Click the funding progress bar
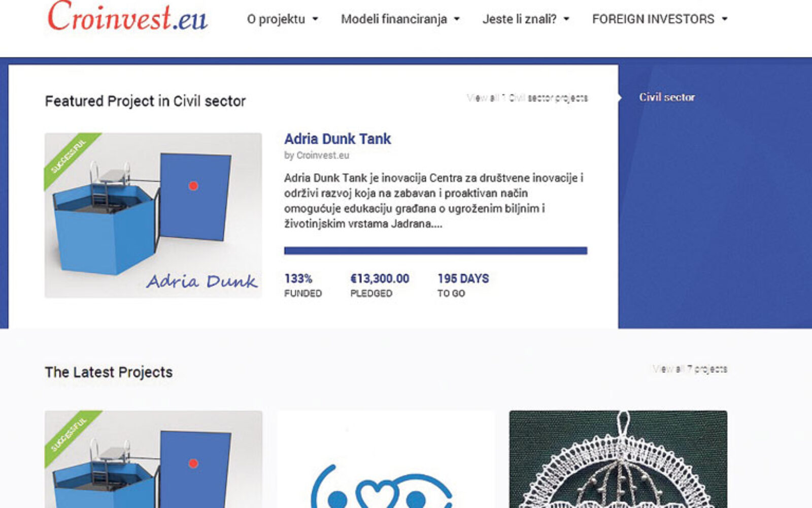 point(435,250)
